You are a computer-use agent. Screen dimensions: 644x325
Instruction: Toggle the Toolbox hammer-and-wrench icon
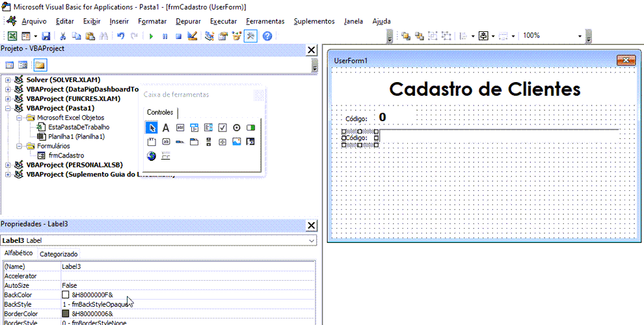[250, 36]
